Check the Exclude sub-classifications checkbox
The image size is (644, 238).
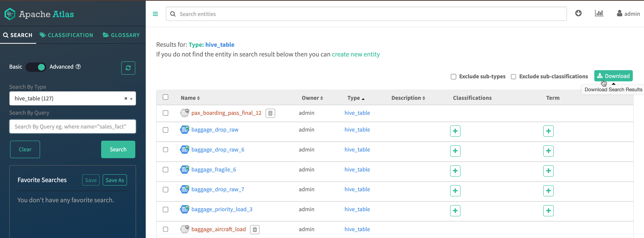(513, 77)
